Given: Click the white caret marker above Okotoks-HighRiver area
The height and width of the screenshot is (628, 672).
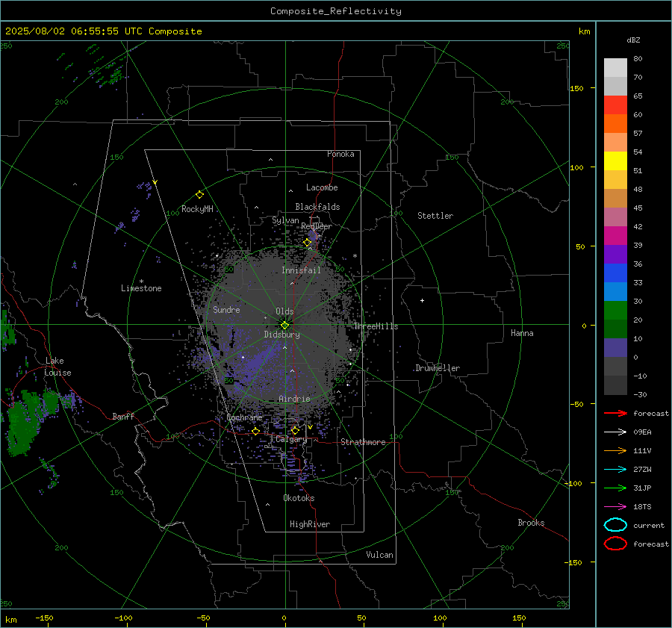Looking at the screenshot, I should [x=267, y=505].
